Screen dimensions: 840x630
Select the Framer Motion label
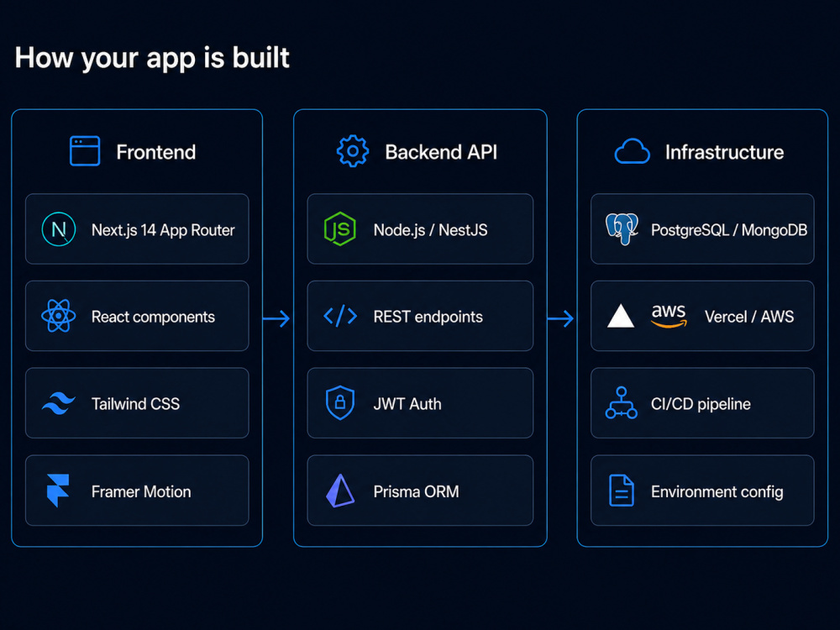141,491
